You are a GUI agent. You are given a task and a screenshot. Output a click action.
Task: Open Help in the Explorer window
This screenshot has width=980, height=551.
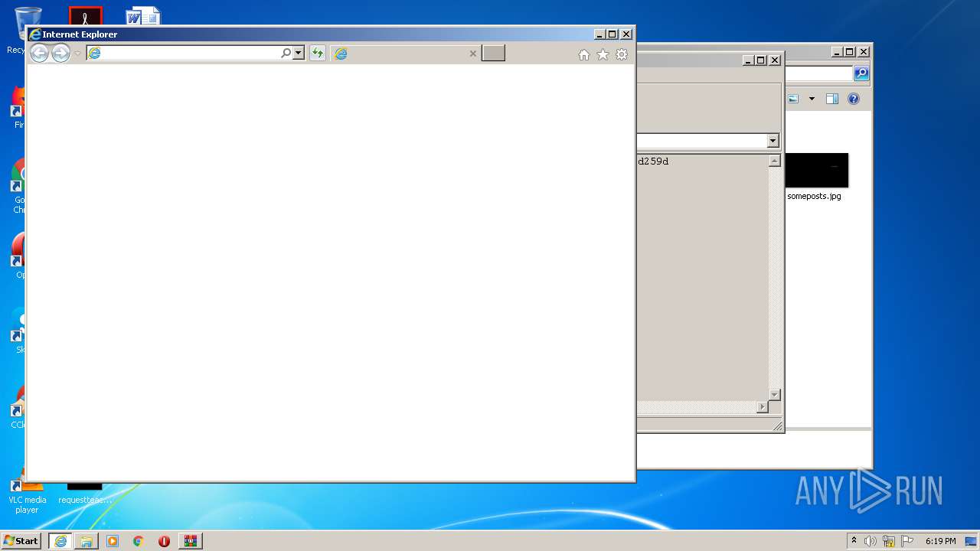coord(854,99)
